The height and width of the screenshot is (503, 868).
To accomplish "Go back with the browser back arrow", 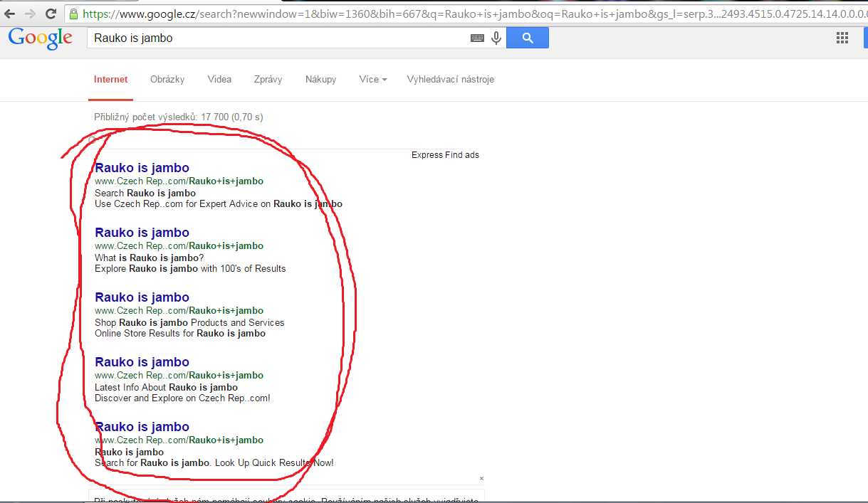I will [x=10, y=14].
